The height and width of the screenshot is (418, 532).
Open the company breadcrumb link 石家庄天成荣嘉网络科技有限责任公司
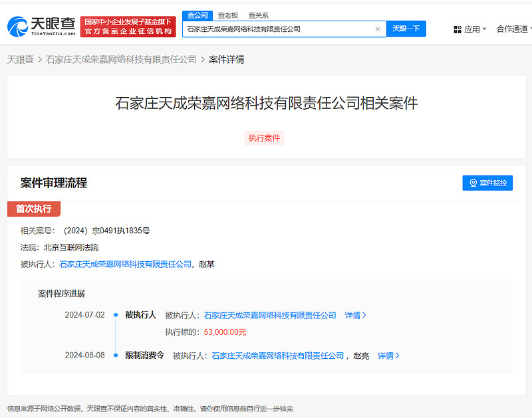tap(121, 60)
